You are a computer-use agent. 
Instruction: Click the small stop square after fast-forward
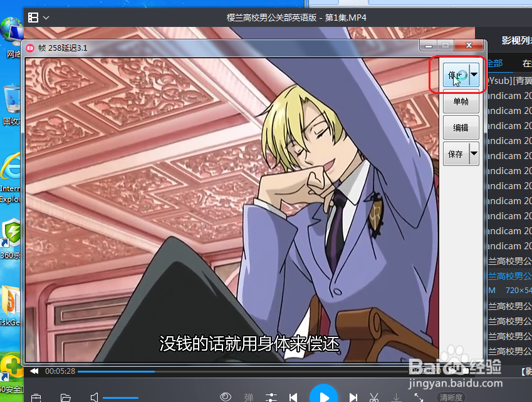[x=466, y=371]
